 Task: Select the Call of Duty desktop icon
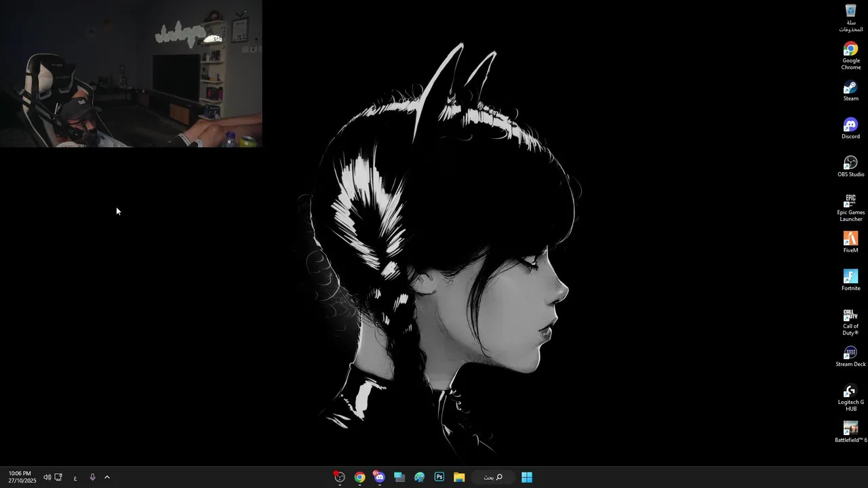(x=851, y=321)
